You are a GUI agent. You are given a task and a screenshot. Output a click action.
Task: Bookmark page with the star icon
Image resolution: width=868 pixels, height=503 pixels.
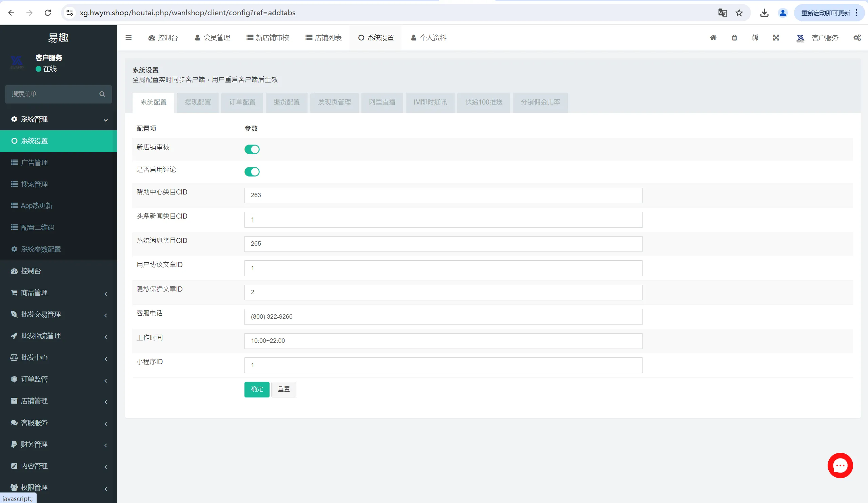[x=739, y=13]
